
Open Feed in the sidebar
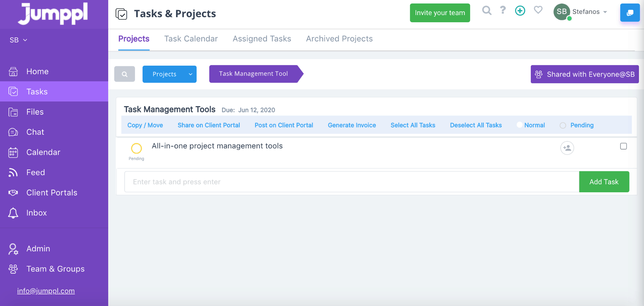click(54, 172)
